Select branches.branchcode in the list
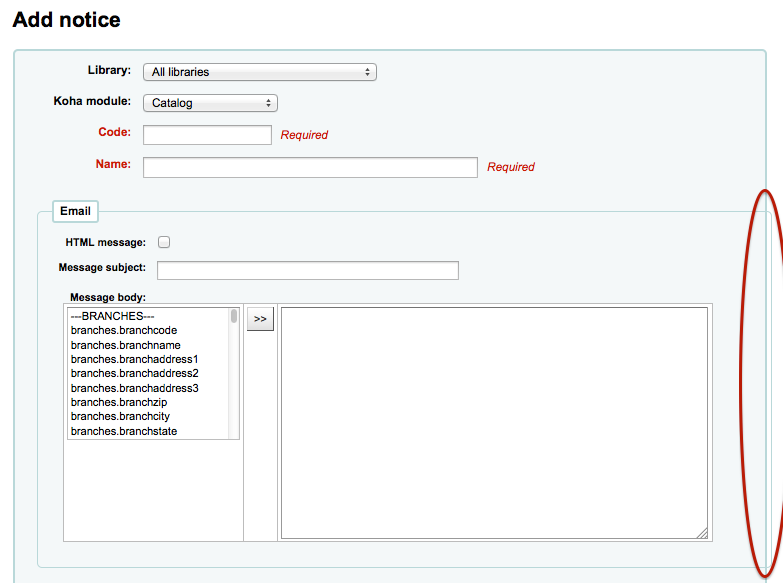The width and height of the screenshot is (783, 583). point(124,330)
